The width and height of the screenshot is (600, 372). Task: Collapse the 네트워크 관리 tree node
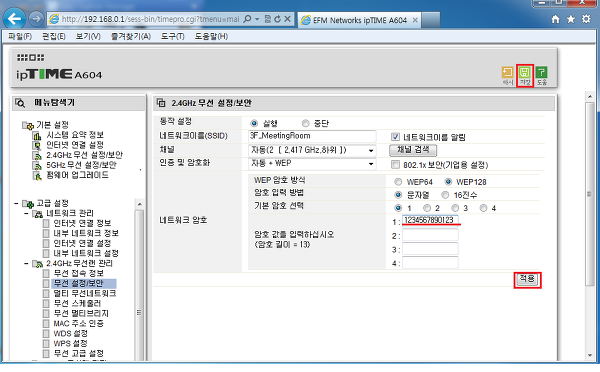coord(26,214)
